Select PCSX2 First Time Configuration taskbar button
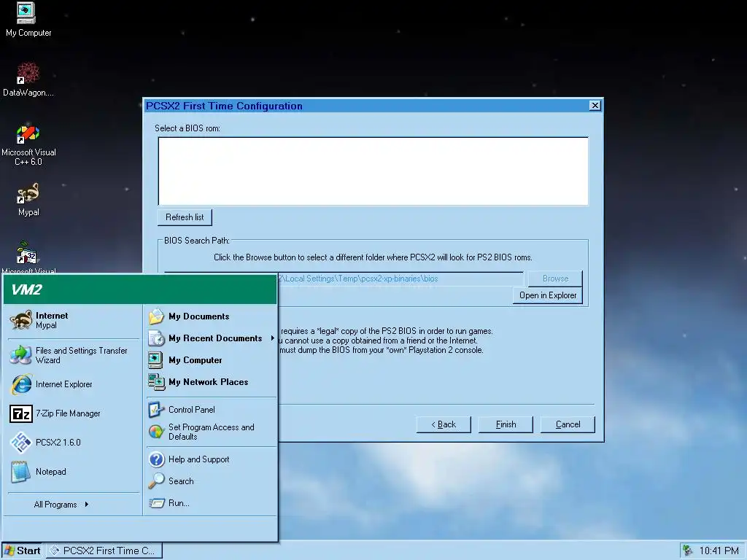 pos(104,551)
